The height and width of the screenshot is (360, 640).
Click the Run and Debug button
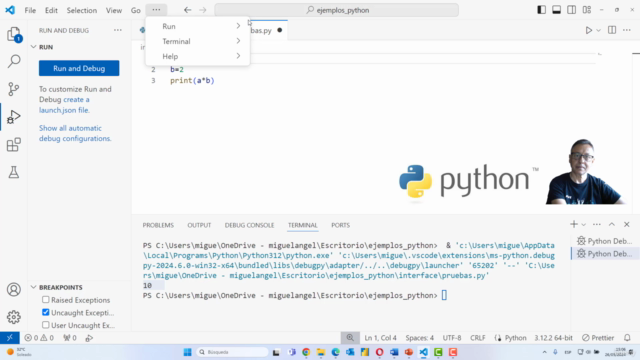click(79, 68)
